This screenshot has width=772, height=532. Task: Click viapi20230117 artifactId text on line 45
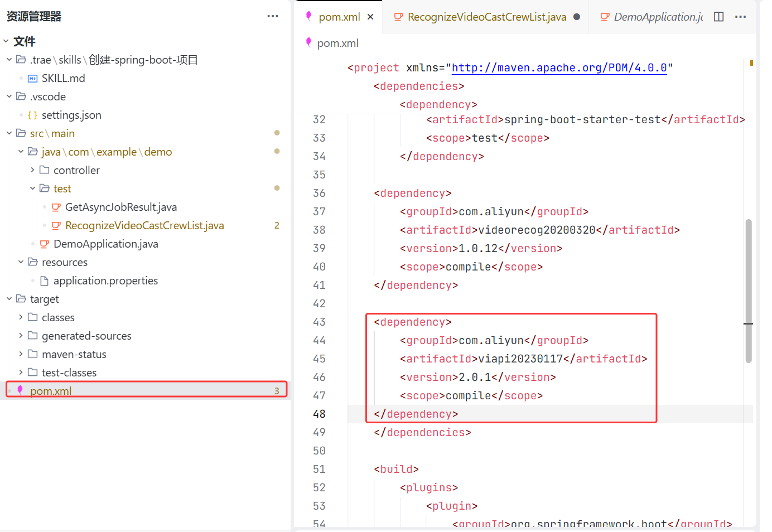click(520, 359)
